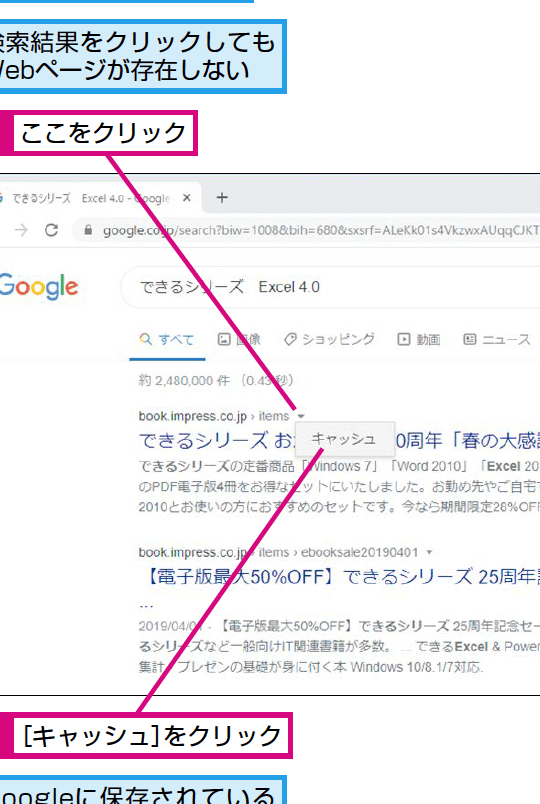Click the address bar URL

(321, 231)
